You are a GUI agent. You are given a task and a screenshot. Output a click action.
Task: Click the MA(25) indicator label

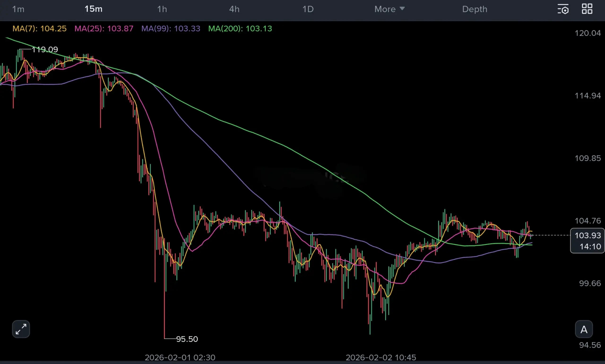(104, 28)
